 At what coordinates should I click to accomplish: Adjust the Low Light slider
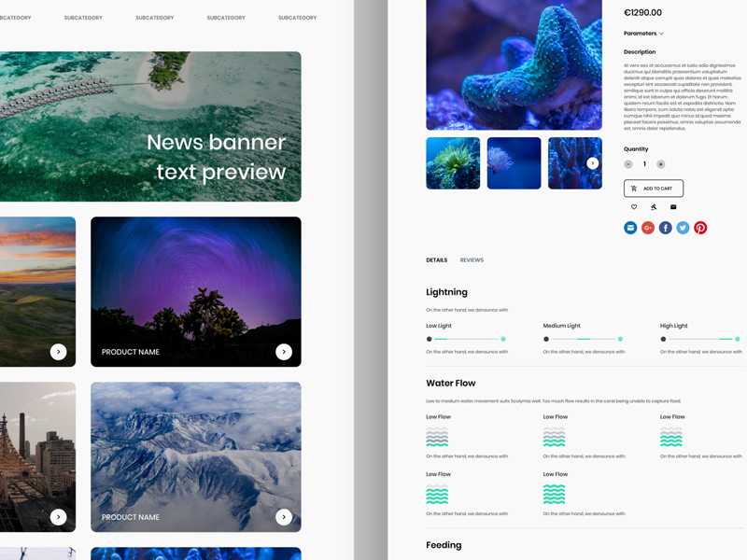pos(466,339)
